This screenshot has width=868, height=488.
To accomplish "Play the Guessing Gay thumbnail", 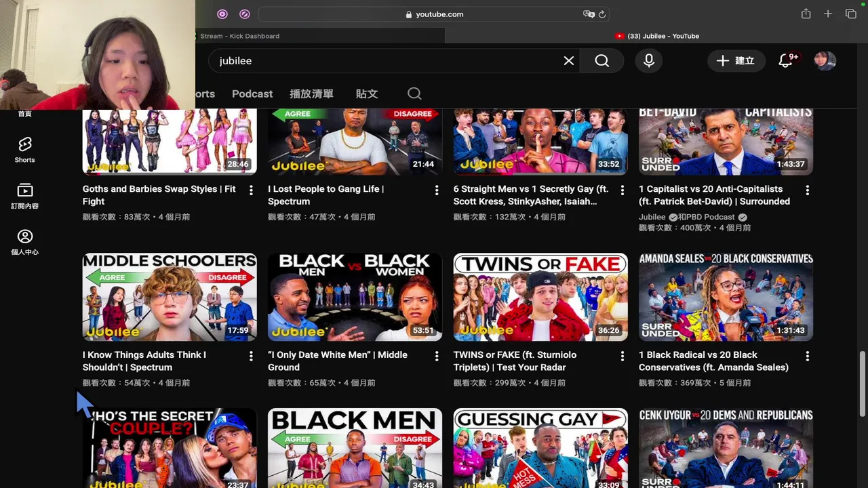I will pos(540,448).
